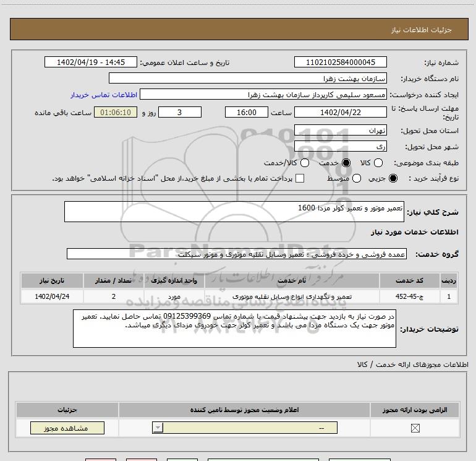Click the general need description box

click(234, 212)
